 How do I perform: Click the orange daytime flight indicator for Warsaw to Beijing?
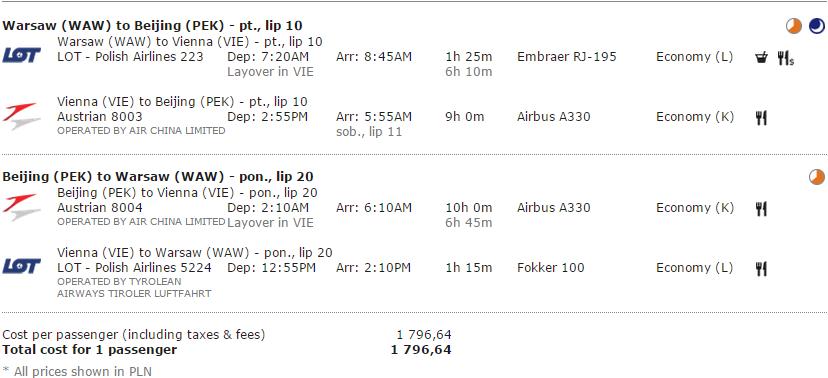coord(794,25)
